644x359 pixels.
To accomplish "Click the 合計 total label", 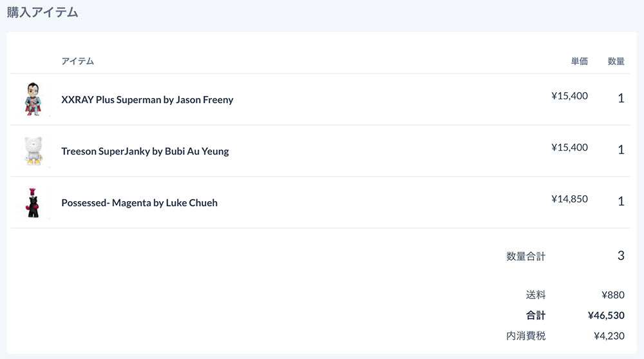I will click(x=535, y=316).
